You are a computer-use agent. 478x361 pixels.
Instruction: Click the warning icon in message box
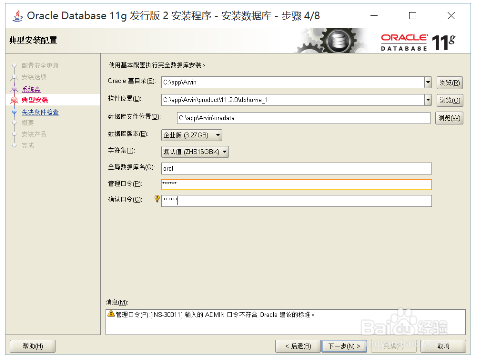111,314
